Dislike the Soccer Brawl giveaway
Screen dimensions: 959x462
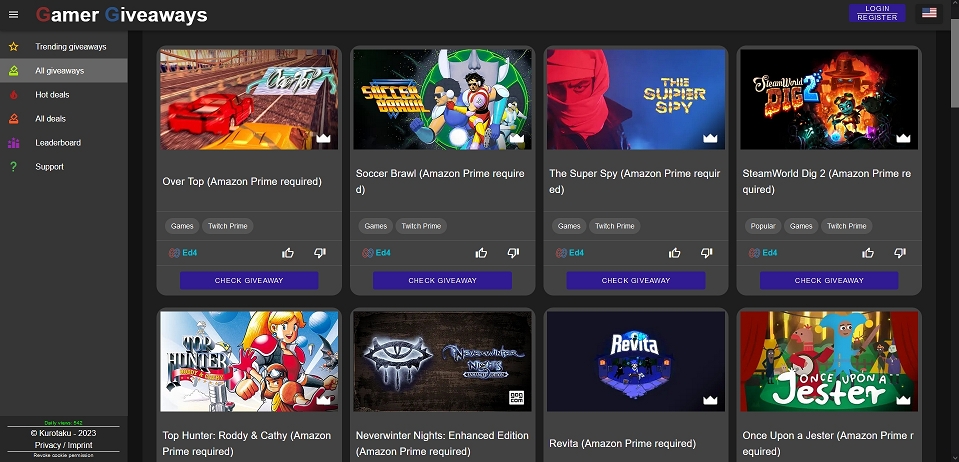[x=513, y=253]
